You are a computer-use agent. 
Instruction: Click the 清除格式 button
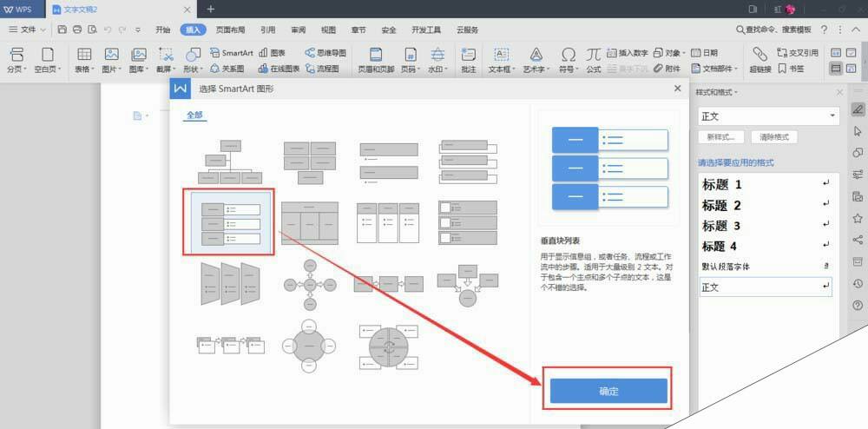pos(774,136)
